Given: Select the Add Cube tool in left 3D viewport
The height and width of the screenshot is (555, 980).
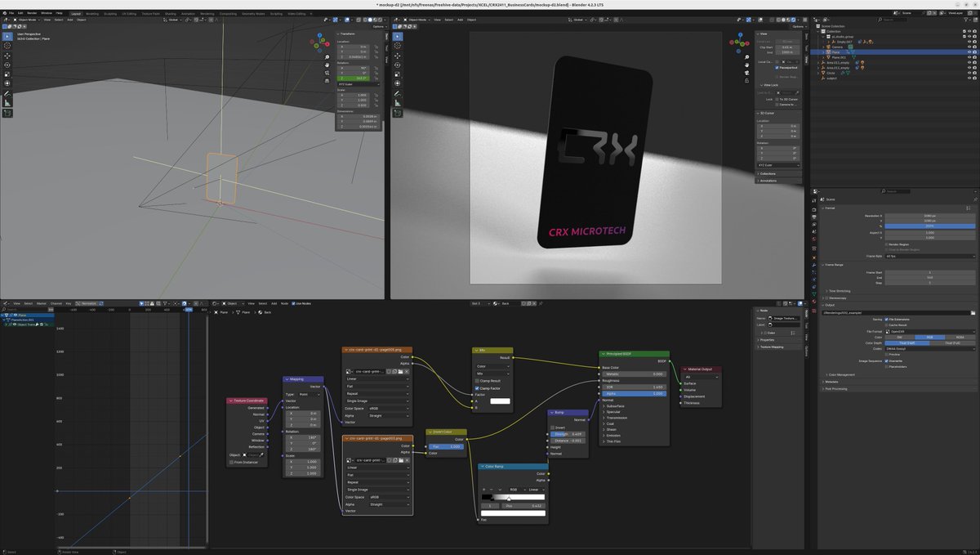Looking at the screenshot, I should pyautogui.click(x=7, y=113).
